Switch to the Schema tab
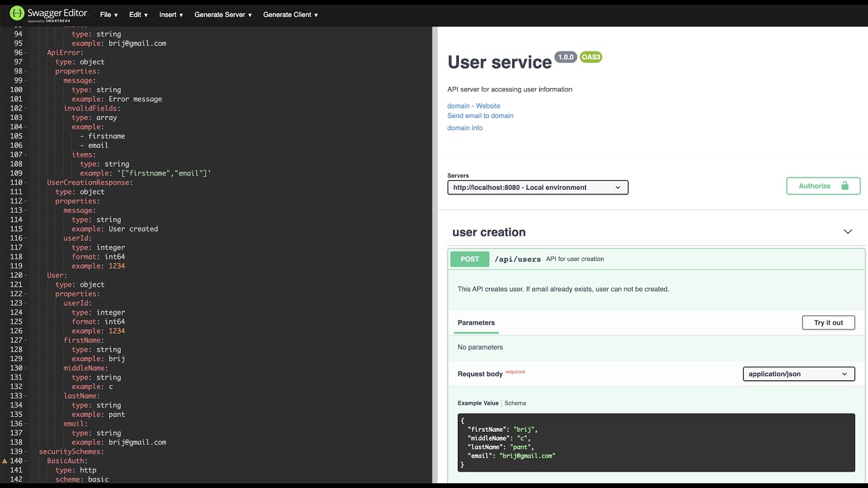 (x=515, y=403)
